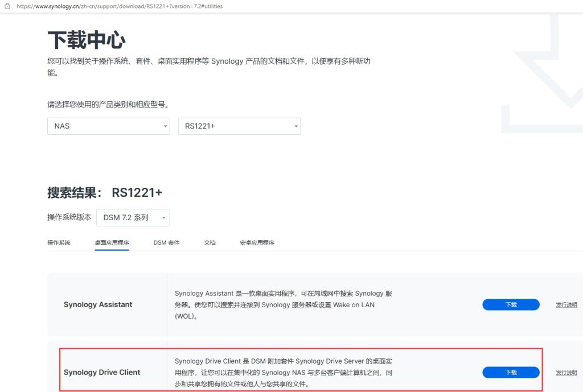Open 发行说明 for Synology Assistant
Viewport: 583px width, 392px height.
pos(566,305)
